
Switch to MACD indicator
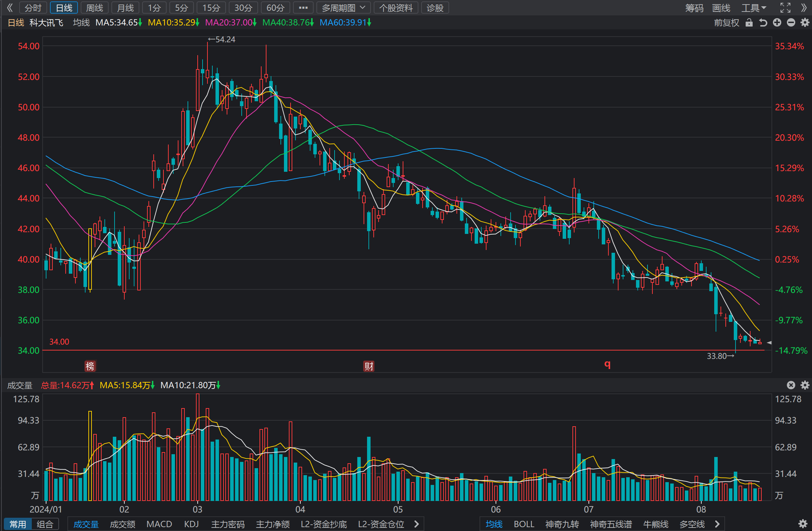pos(159,524)
